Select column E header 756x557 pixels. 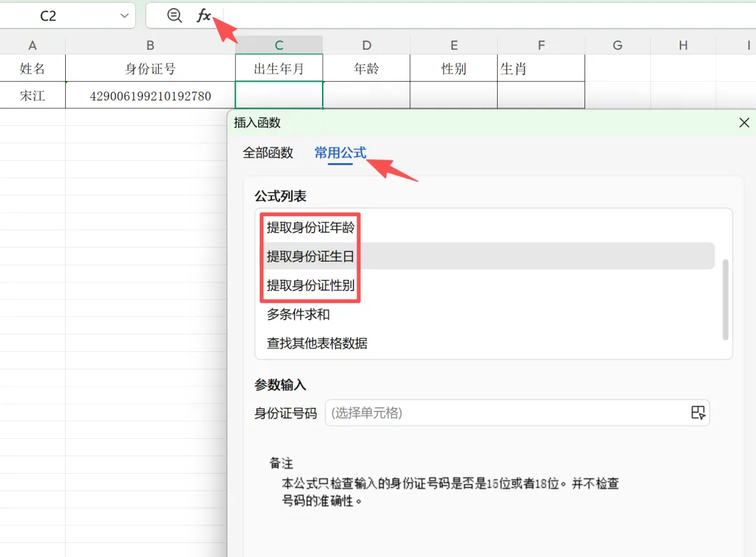[x=454, y=45]
